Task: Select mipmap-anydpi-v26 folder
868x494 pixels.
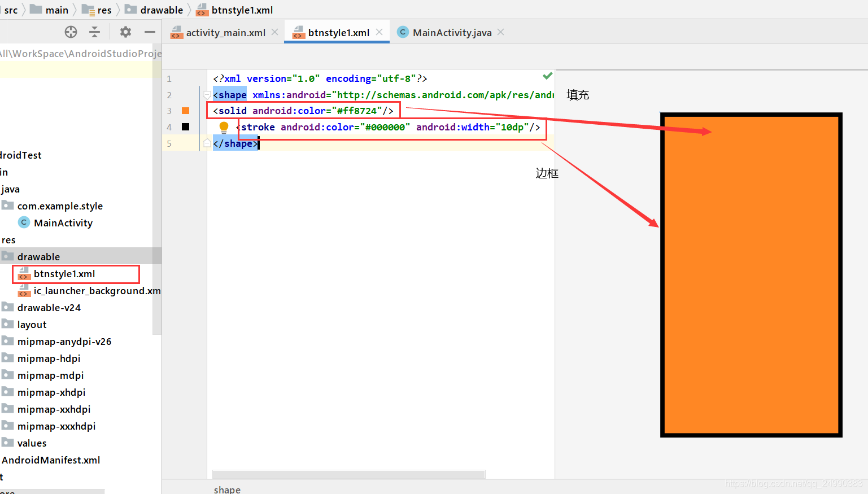Action: (x=64, y=342)
